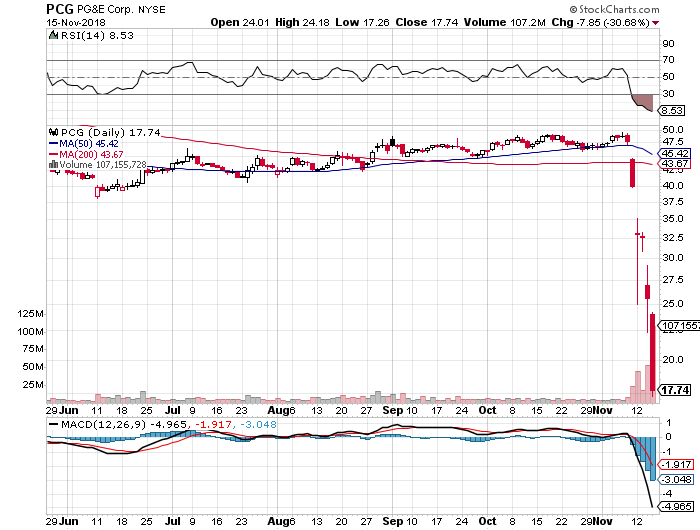The image size is (700, 530).
Task: Click the 50.0 price axis label
Action: pyautogui.click(x=673, y=129)
